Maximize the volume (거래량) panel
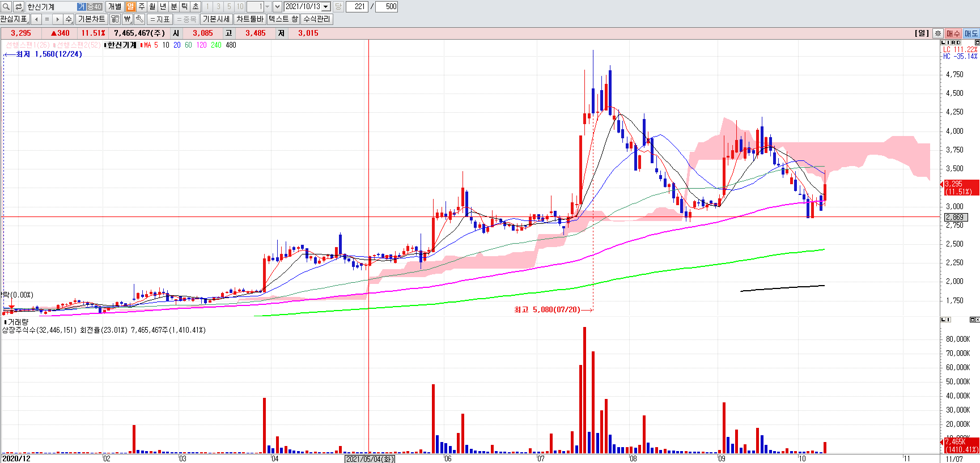Viewport: 980px width, 463px height. tap(972, 320)
